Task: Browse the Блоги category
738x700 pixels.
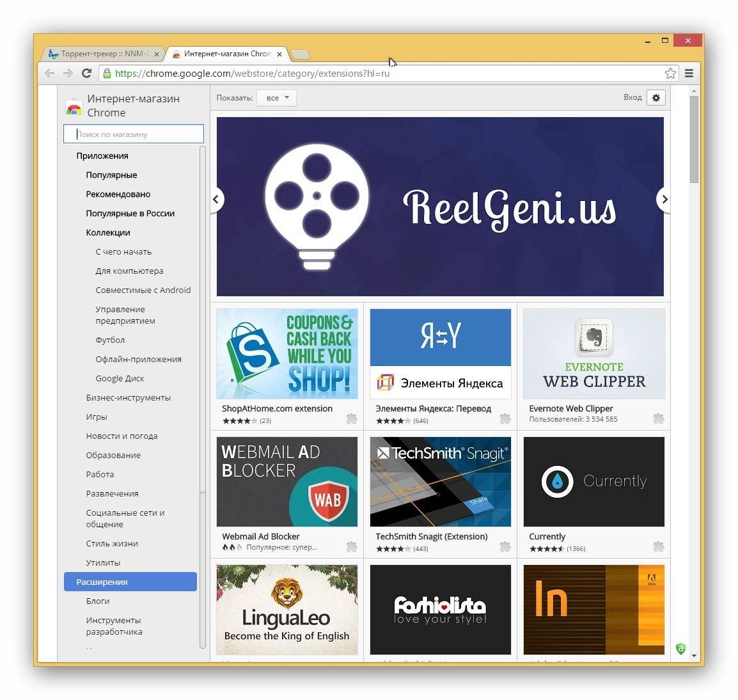Action: point(98,601)
